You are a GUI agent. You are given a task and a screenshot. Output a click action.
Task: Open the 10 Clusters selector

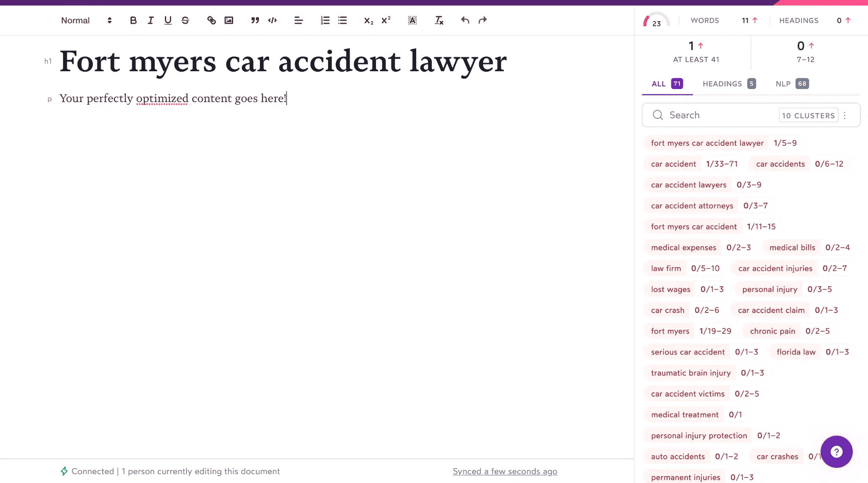(x=808, y=115)
